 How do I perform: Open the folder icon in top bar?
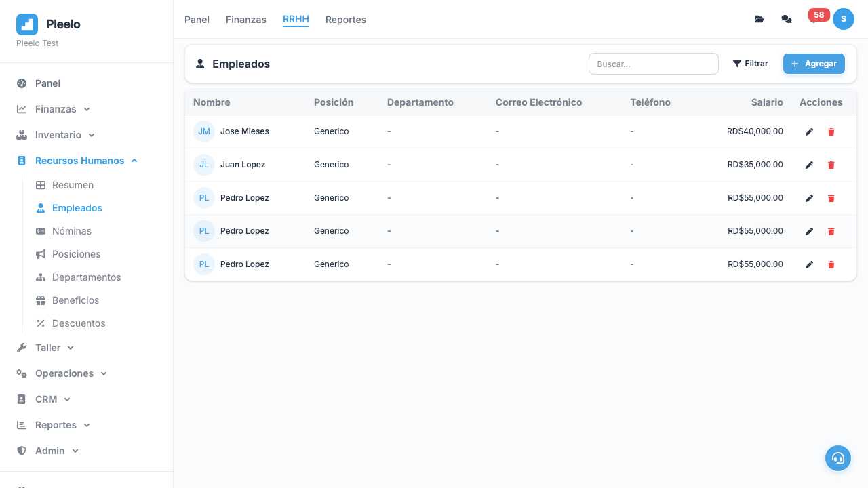coord(759,19)
